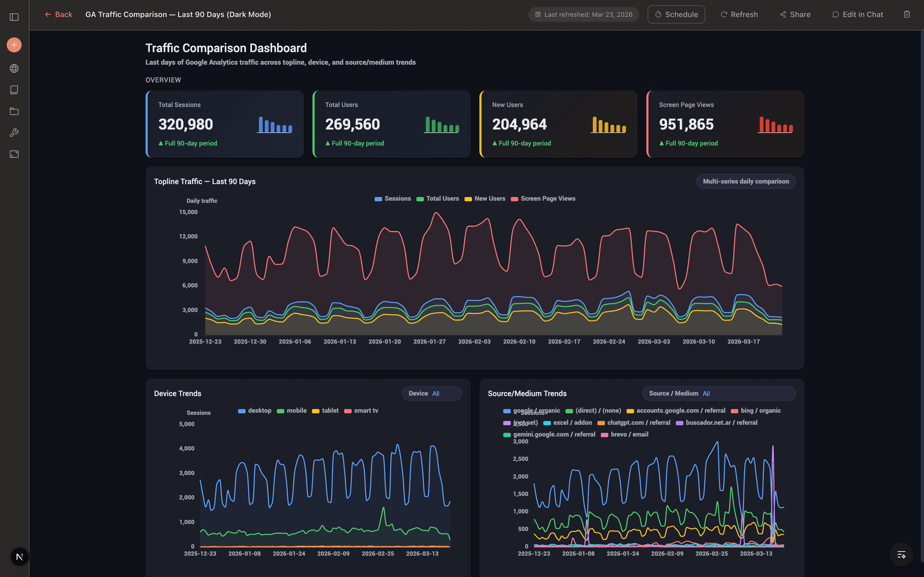The height and width of the screenshot is (577, 924).
Task: Toggle chatgpt.com / referral legend entry
Action: pos(633,423)
